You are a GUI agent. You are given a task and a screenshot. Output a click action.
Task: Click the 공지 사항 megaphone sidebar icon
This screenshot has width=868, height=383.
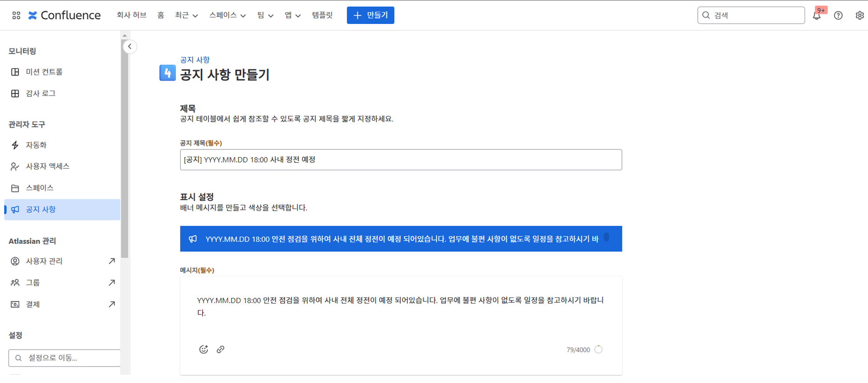click(x=15, y=209)
